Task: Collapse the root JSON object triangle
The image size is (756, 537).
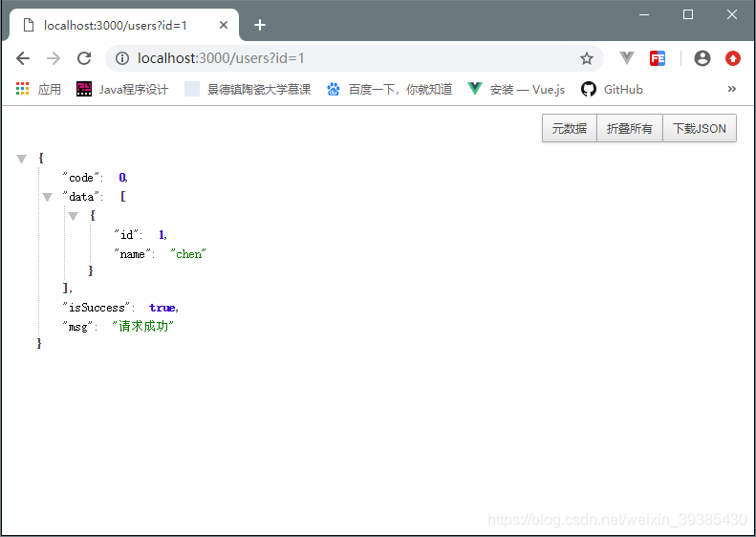Action: tap(21, 159)
